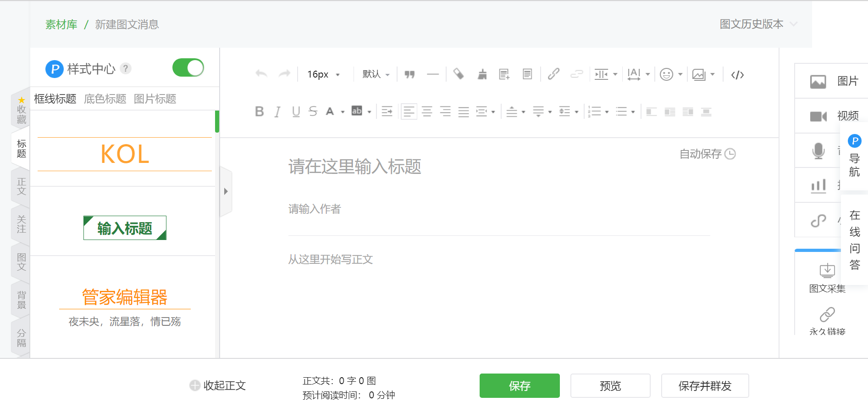This screenshot has width=868, height=413.
Task: Select the green 输入标题 style template
Action: click(125, 228)
